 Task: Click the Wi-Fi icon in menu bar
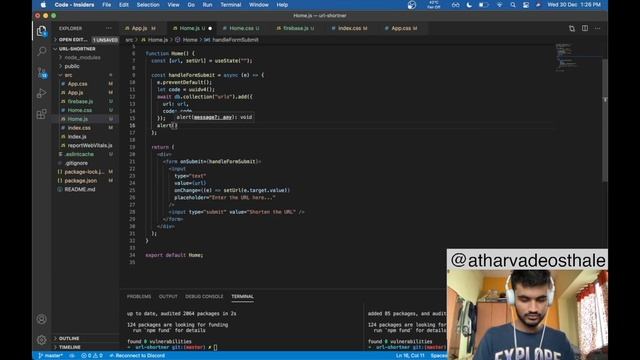499,5
